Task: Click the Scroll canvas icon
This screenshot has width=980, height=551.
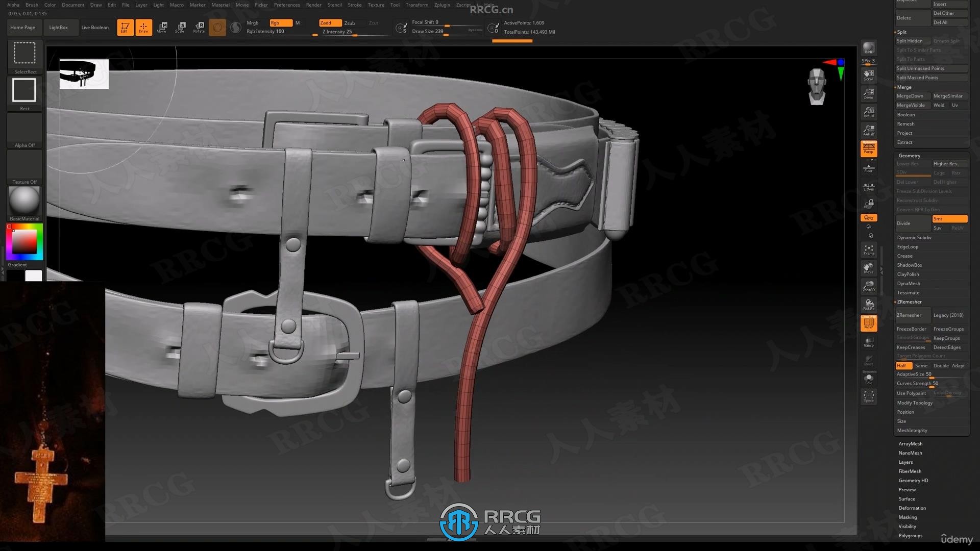Action: 868,76
